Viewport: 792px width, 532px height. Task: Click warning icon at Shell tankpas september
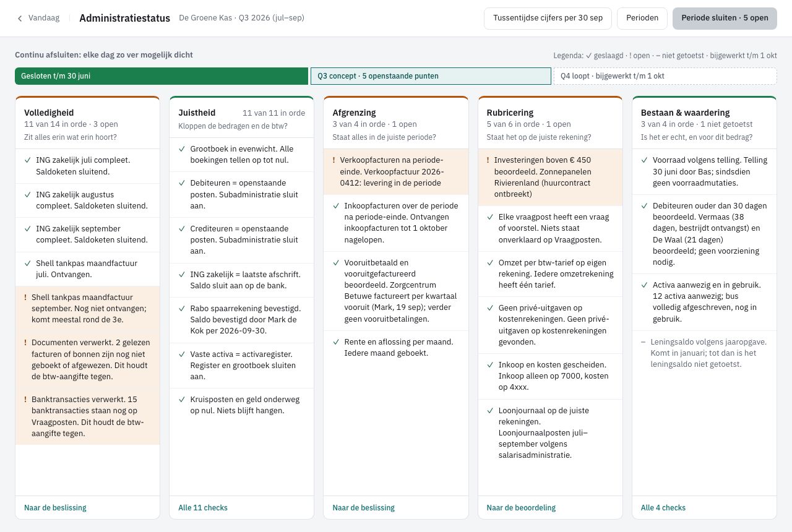click(25, 298)
